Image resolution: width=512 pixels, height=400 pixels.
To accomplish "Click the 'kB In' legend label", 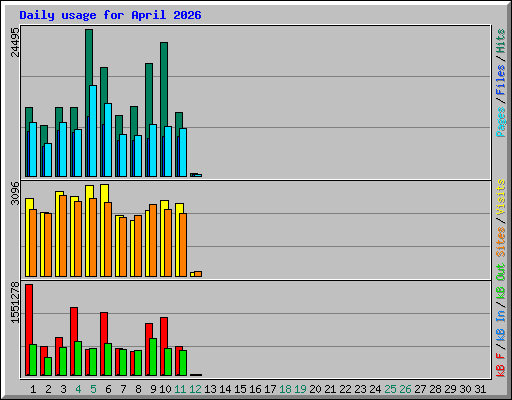I will click(501, 325).
